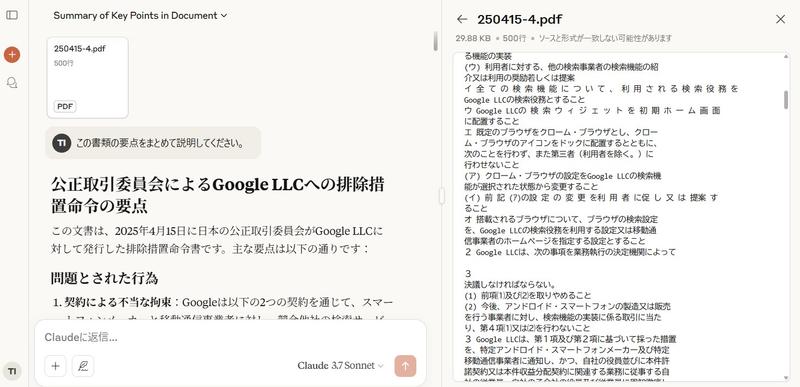The image size is (800, 387).
Task: Open the TI user profile avatar in sidebar
Action: pyautogui.click(x=12, y=371)
